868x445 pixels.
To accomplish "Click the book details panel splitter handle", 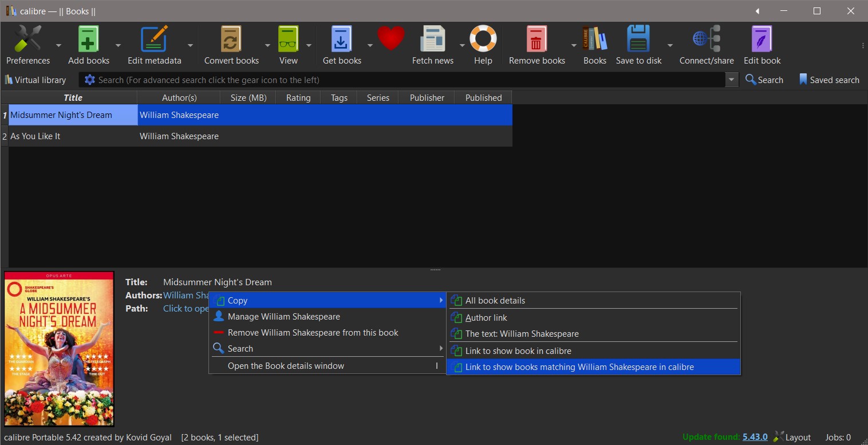I will pos(435,269).
